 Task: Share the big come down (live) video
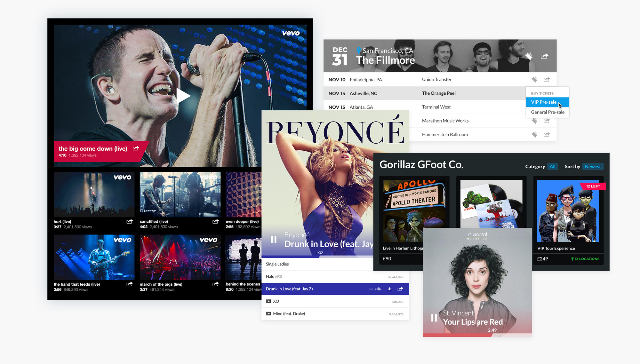point(136,148)
